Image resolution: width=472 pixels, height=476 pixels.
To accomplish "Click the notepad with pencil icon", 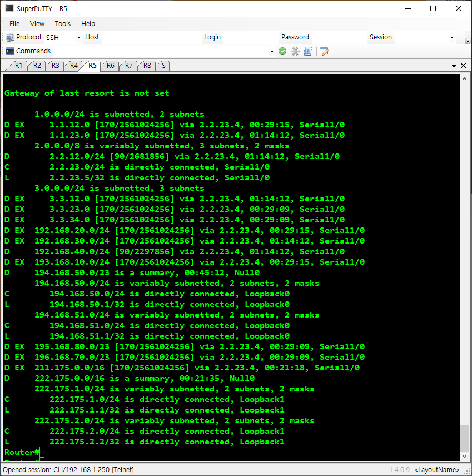I will [x=324, y=51].
